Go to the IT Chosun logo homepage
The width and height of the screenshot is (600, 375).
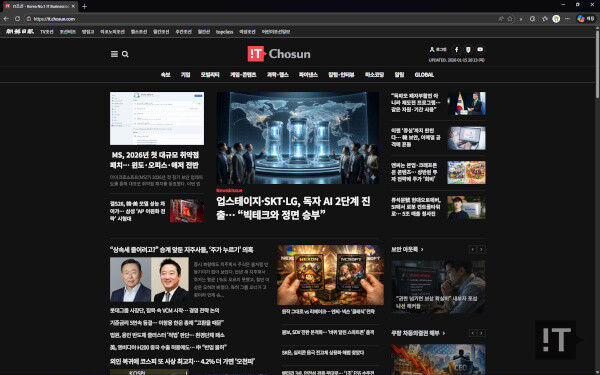click(279, 54)
